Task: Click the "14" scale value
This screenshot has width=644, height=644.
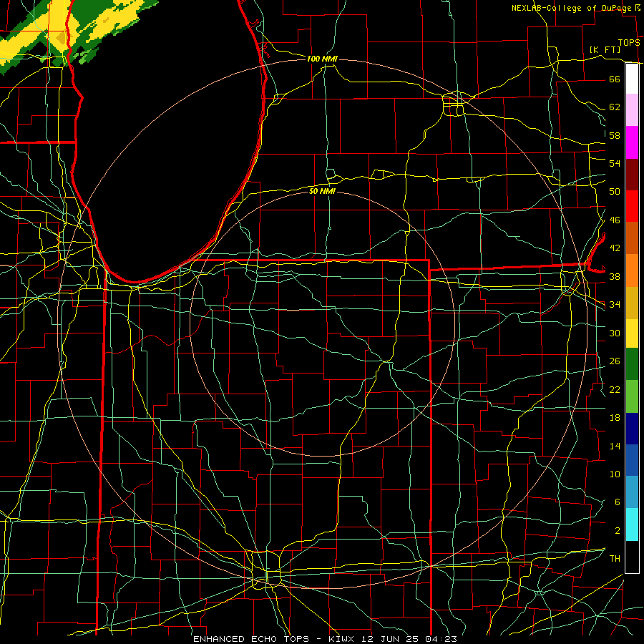Action: point(615,446)
